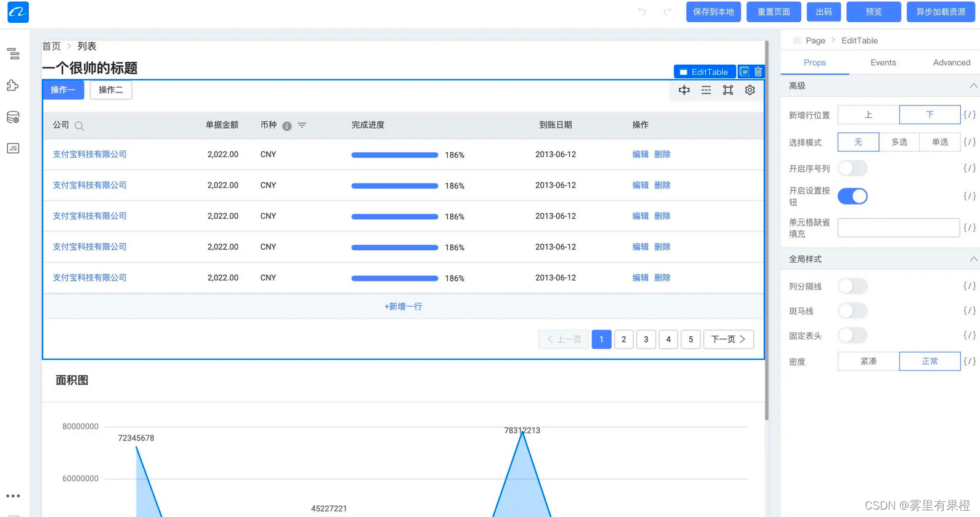The height and width of the screenshot is (517, 980).
Task: Click variable binding icon for 开启序号列
Action: coord(970,168)
